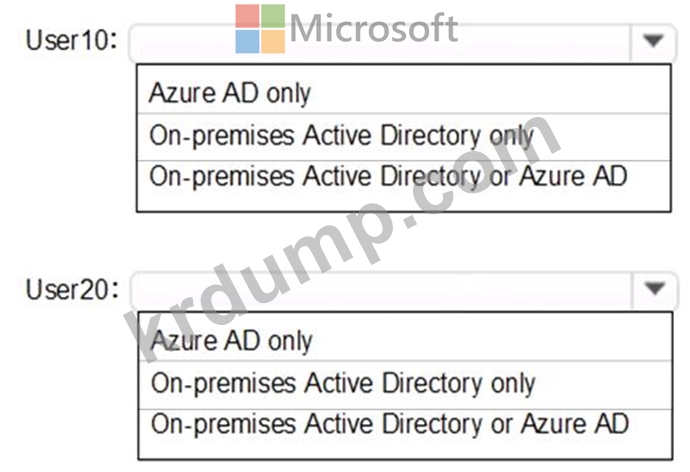
Task: Click the blue square of Microsoft logo
Action: [247, 41]
